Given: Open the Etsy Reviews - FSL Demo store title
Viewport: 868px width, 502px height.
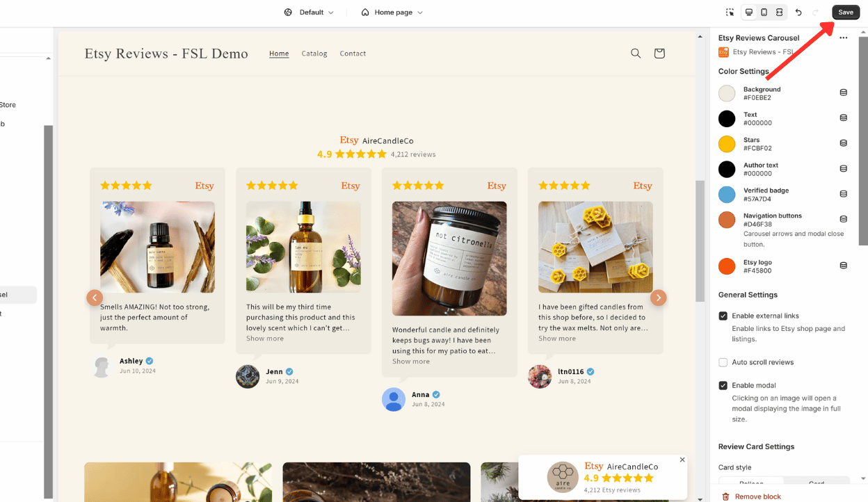Looking at the screenshot, I should point(166,54).
